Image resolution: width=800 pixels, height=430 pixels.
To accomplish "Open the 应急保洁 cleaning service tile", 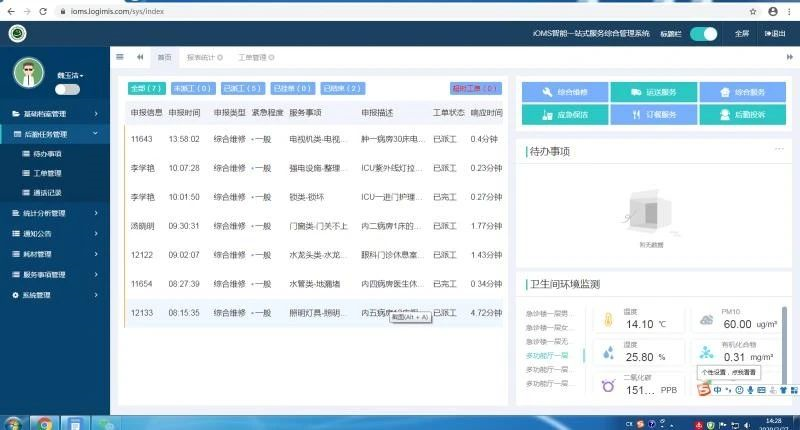I will [563, 115].
